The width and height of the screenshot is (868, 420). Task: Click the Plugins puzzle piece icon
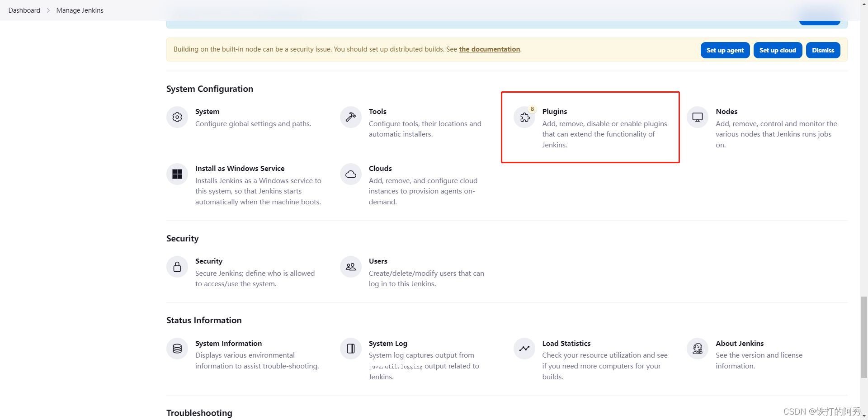point(524,118)
